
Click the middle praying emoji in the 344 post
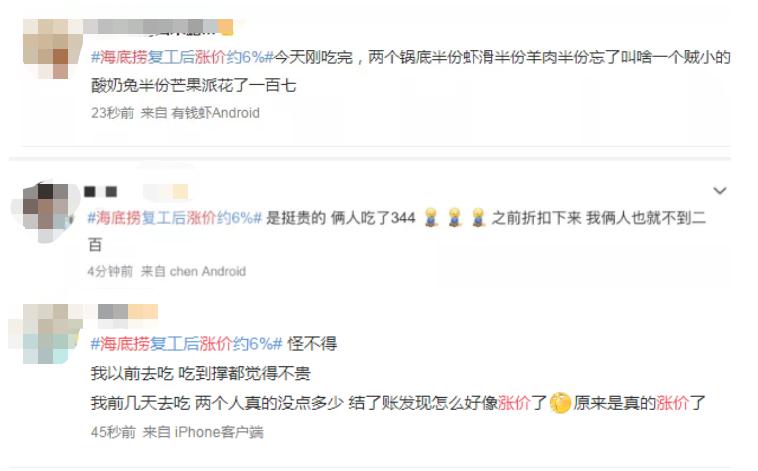pyautogui.click(x=454, y=218)
